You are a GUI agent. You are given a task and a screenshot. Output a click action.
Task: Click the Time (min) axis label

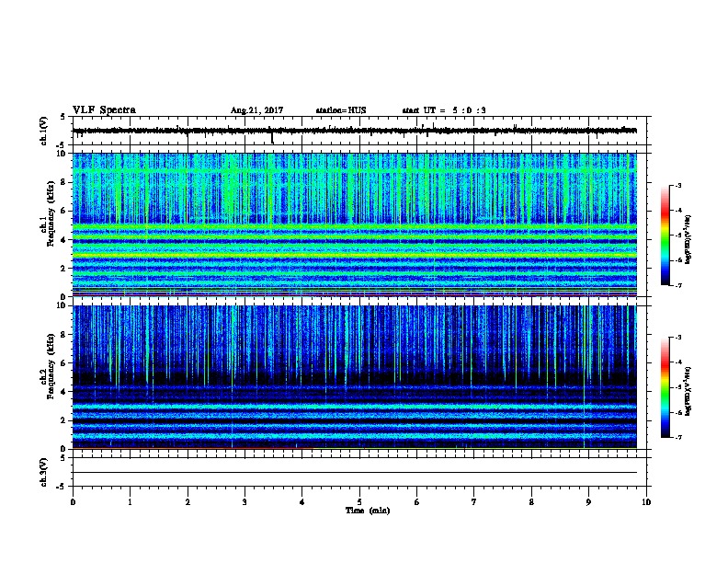(368, 511)
